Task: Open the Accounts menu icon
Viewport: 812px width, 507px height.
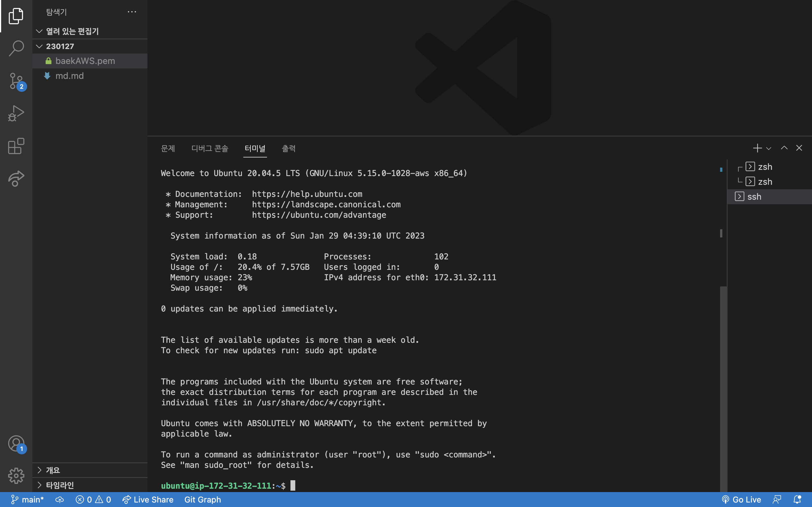Action: click(x=16, y=443)
